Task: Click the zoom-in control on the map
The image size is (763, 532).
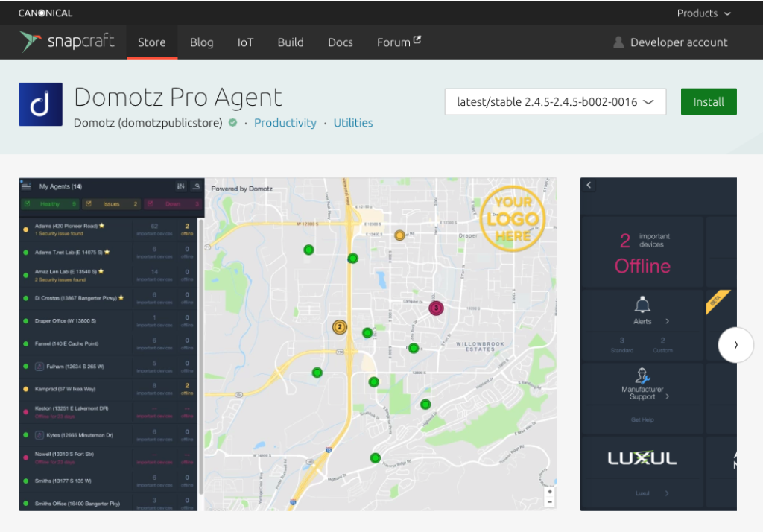Action: coord(550,492)
